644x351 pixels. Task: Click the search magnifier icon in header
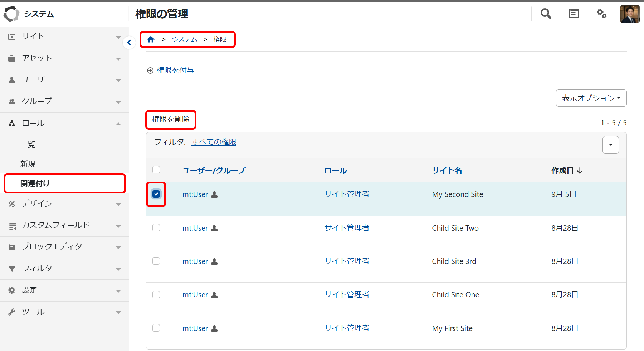(546, 14)
